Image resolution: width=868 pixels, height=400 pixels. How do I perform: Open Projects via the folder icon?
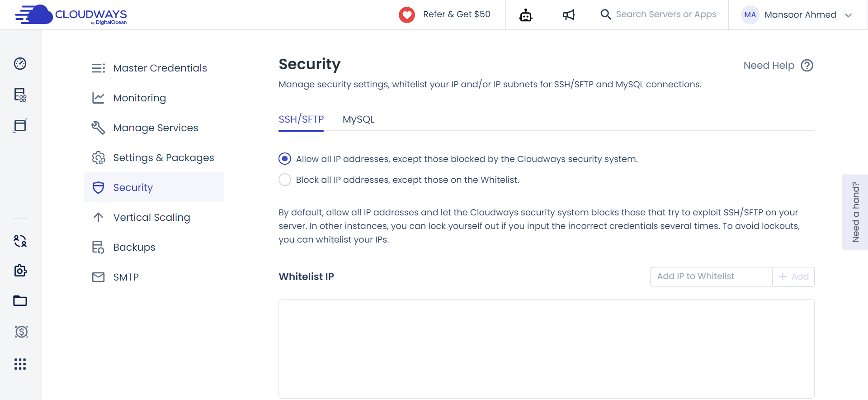point(20,301)
